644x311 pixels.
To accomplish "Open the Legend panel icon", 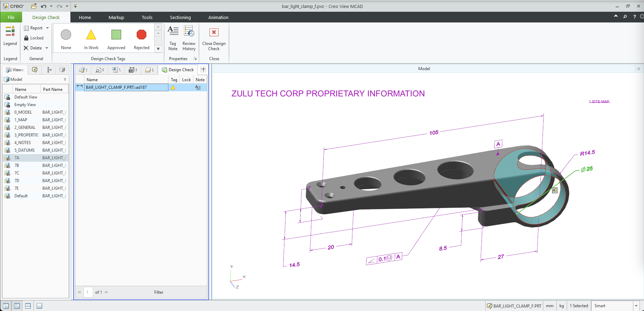I will tap(10, 36).
